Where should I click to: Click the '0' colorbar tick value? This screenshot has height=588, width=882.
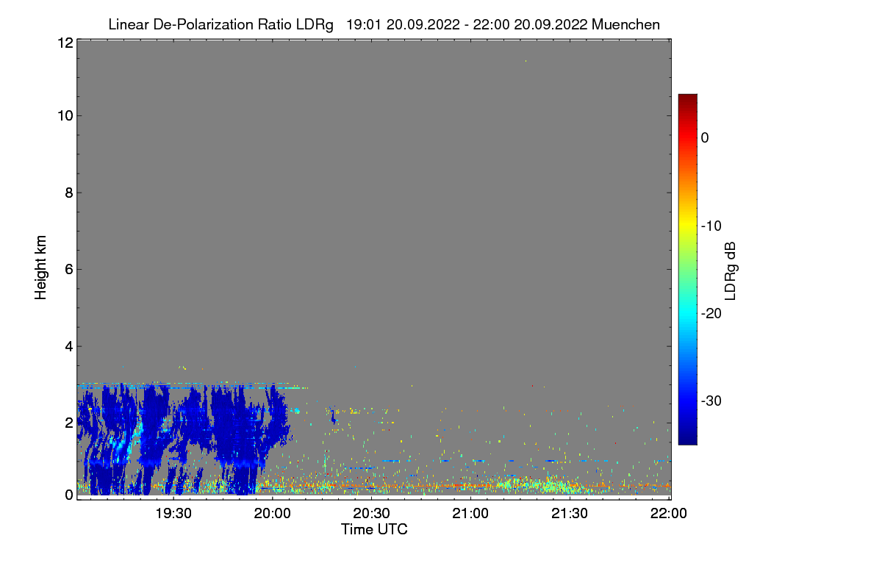pos(705,137)
